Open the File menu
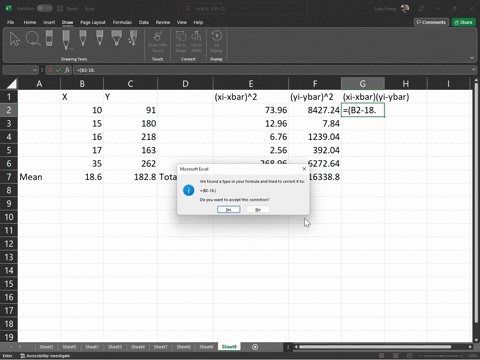The image size is (480, 360). pos(11,22)
